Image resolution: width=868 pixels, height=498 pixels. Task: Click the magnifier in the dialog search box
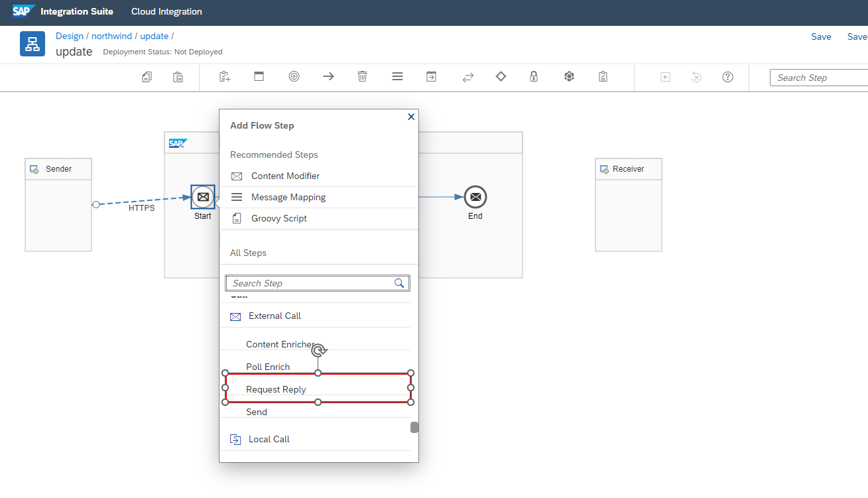[399, 283]
